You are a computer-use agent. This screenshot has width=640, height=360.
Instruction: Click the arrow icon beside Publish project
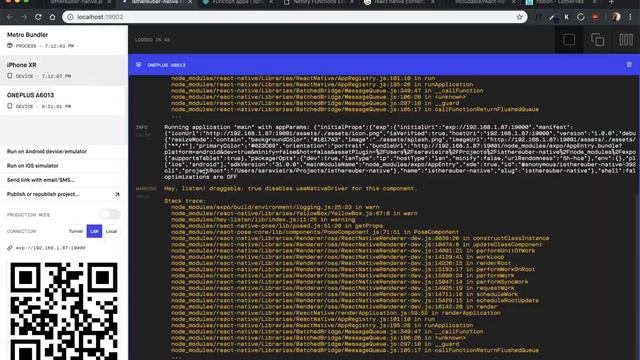pos(117,195)
